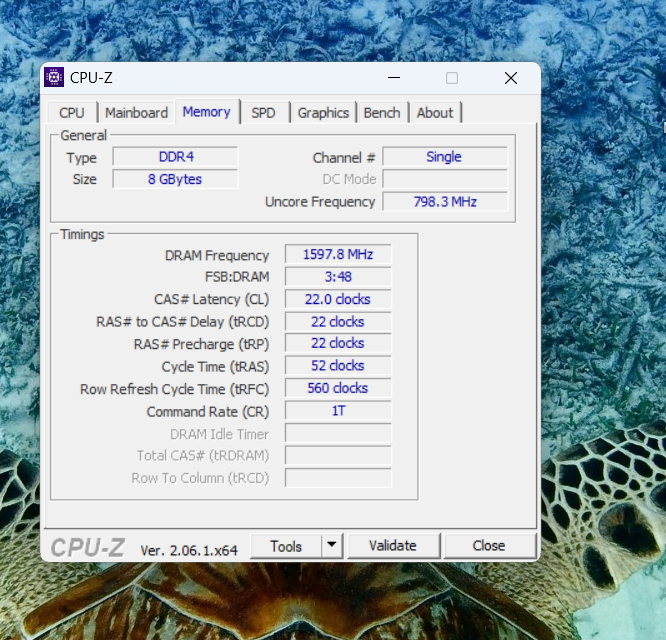Screen dimensions: 666x640
Task: Click the RAS# Precharge (tRP) value field
Action: (338, 343)
